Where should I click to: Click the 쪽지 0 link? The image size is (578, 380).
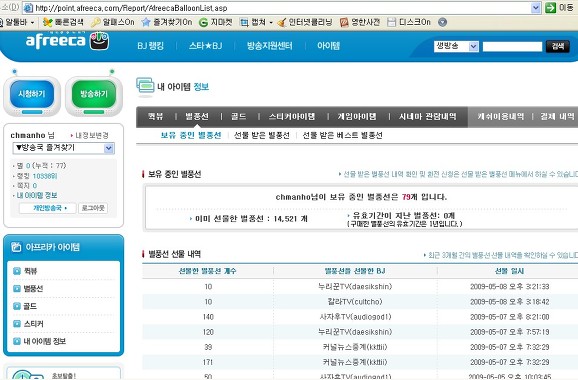[27, 185]
